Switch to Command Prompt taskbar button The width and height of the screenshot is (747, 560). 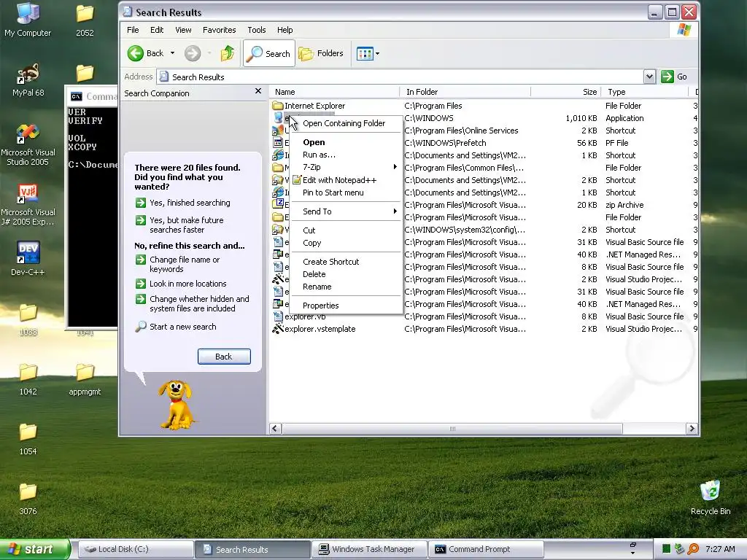coord(486,550)
